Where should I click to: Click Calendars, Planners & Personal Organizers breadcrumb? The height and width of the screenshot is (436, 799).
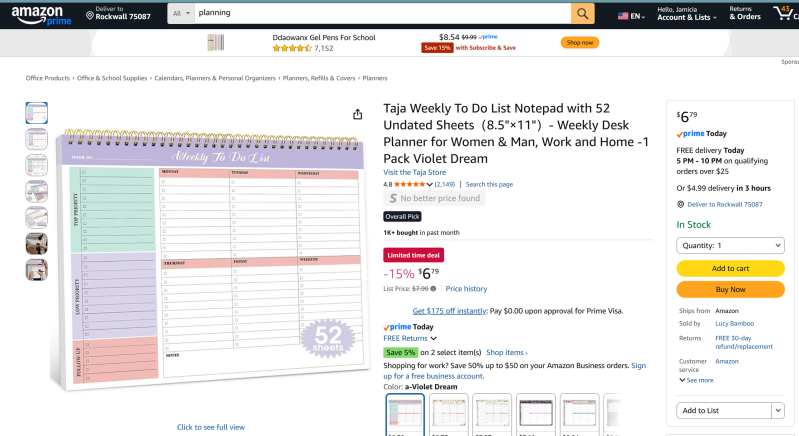pyautogui.click(x=215, y=78)
